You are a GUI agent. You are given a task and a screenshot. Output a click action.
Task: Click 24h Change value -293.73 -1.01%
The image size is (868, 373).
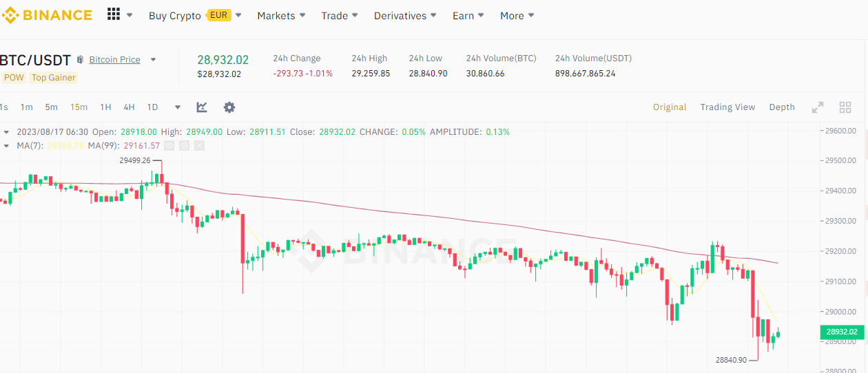tap(302, 74)
